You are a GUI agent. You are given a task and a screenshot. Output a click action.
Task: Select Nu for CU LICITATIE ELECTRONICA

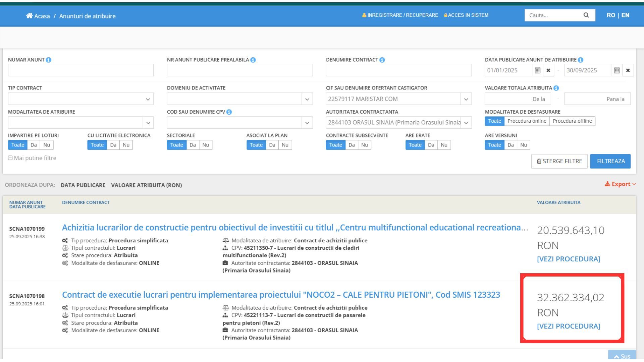[126, 145]
